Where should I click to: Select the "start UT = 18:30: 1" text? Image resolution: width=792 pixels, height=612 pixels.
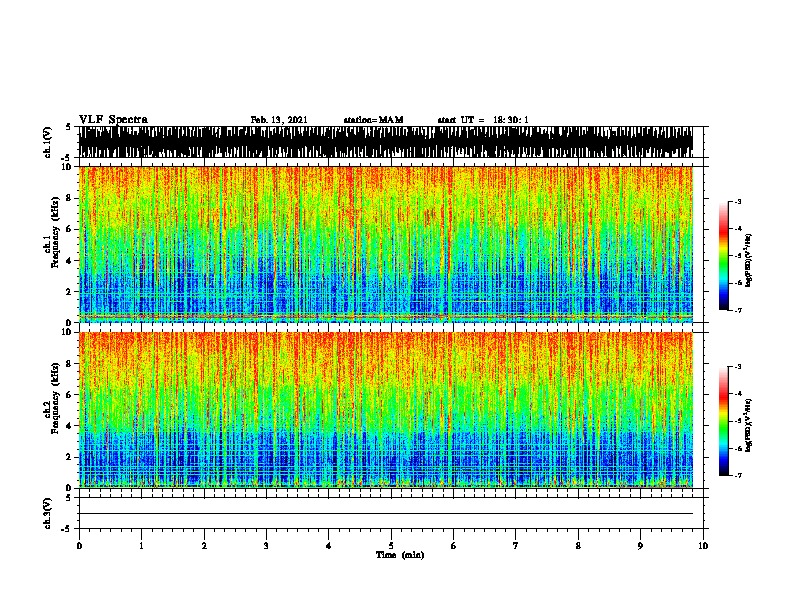pyautogui.click(x=483, y=120)
